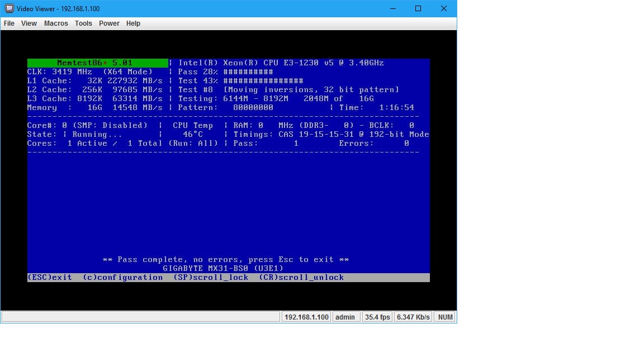The image size is (644, 362).
Task: Click the (CR)scroll_unlock option
Action: pyautogui.click(x=301, y=278)
